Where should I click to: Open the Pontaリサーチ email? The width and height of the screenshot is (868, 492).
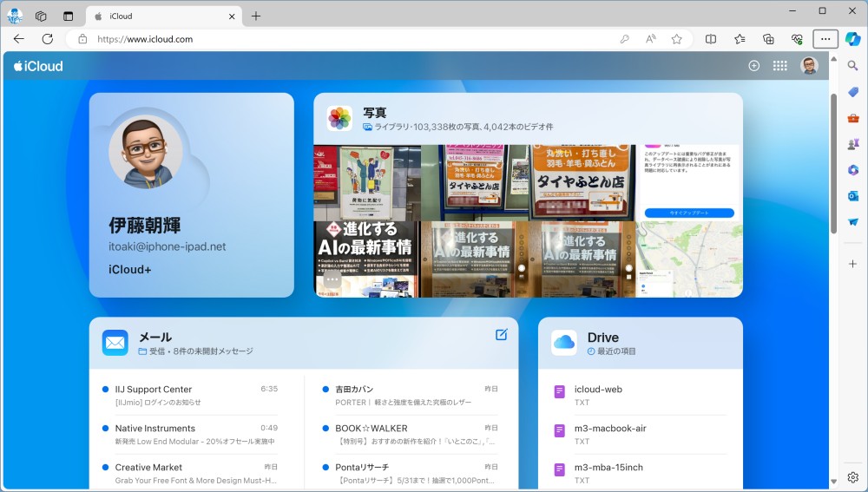(x=411, y=474)
